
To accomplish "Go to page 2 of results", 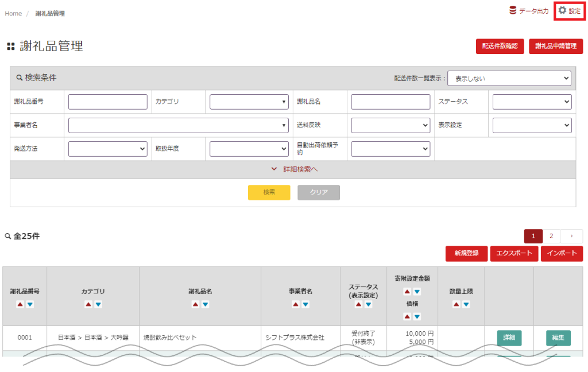I will 551,236.
